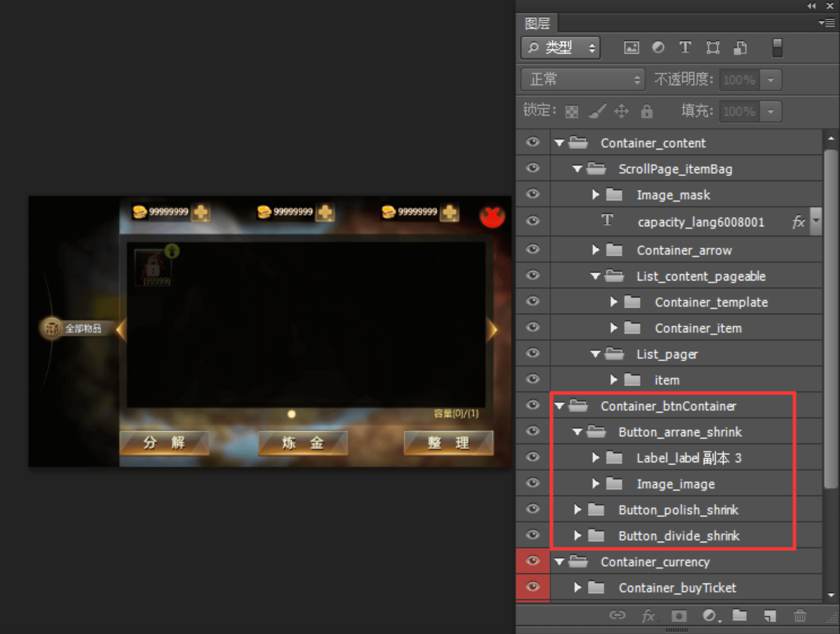
Task: Toggle visibility of Container_currency group
Action: click(x=532, y=561)
